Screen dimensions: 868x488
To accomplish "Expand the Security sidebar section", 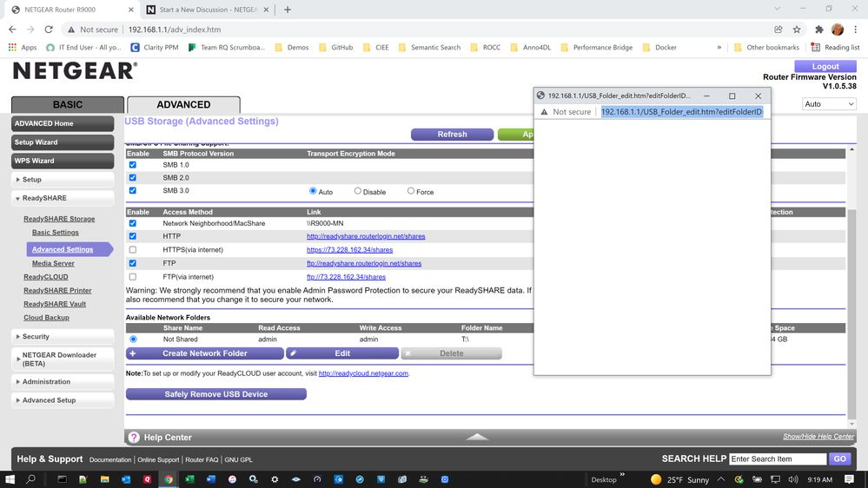I will (36, 336).
